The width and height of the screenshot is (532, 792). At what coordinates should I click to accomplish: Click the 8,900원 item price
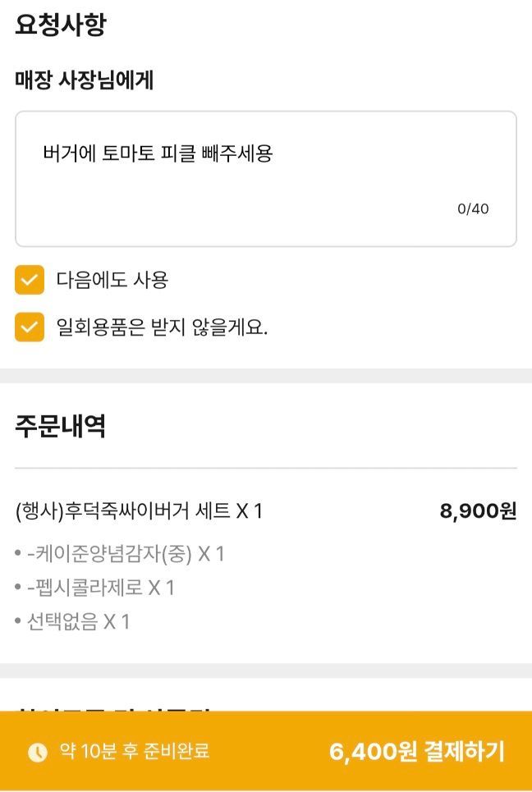coord(478,511)
